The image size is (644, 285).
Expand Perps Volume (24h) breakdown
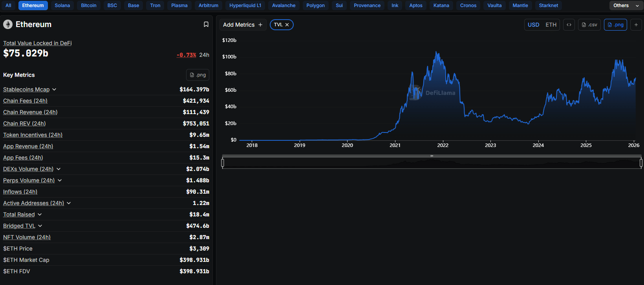coord(60,180)
